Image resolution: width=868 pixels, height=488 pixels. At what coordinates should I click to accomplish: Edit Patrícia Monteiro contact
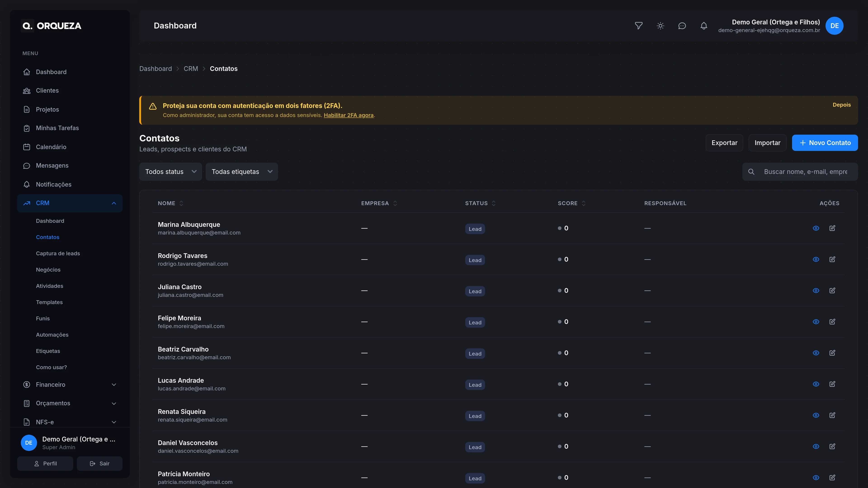(x=832, y=478)
